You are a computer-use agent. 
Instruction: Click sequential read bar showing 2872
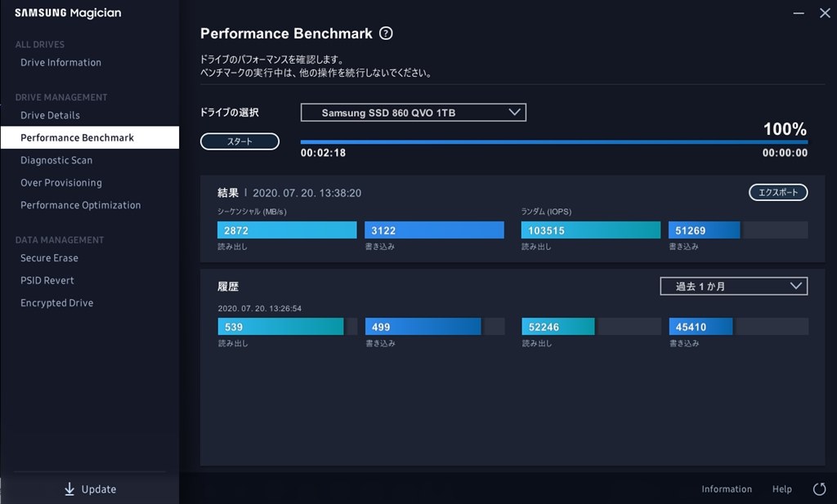(x=287, y=230)
